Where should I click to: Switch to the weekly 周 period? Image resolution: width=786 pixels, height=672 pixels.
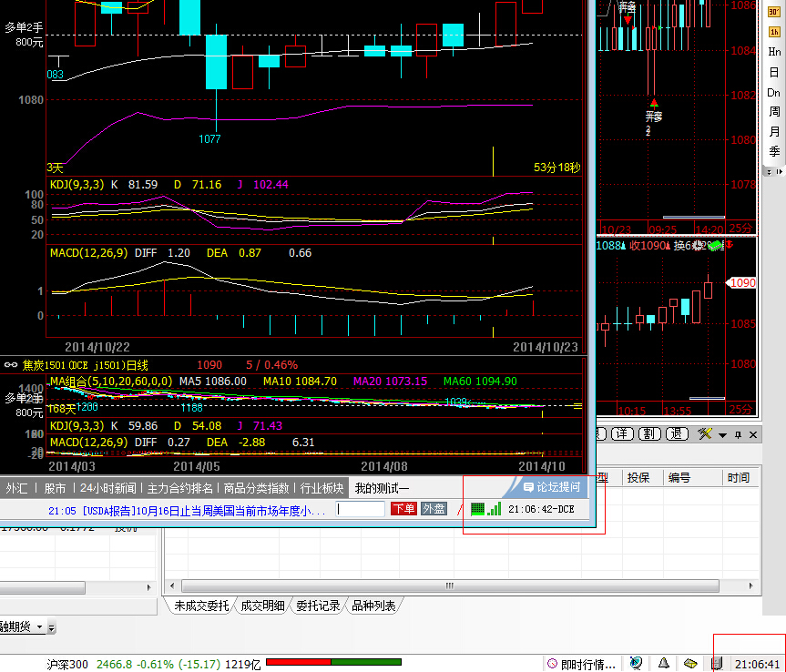coord(774,111)
